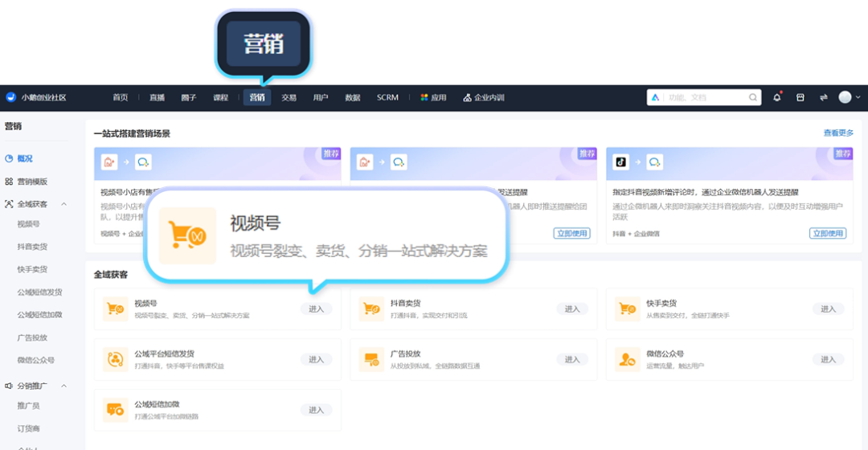
Task: Open the 首页 menu
Action: 120,97
